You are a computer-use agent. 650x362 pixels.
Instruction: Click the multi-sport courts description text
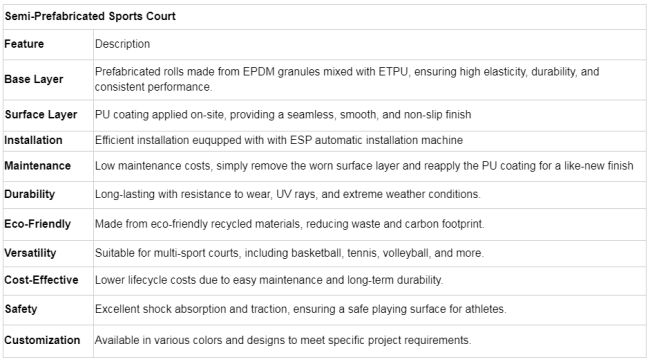pos(289,253)
